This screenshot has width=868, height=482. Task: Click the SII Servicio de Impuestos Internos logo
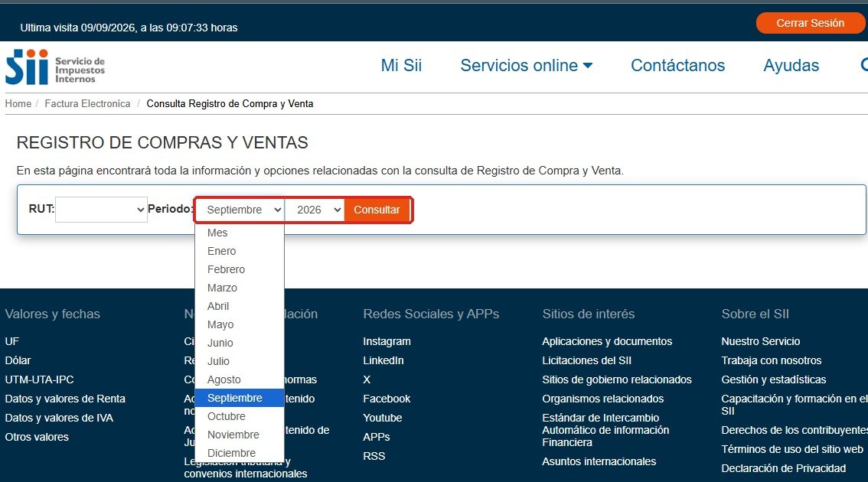55,67
